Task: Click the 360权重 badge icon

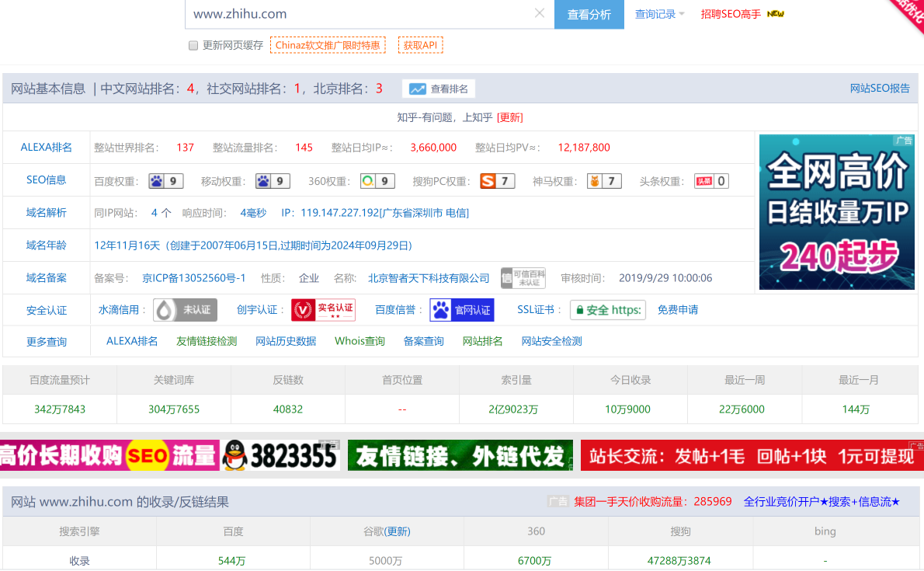Action: tap(377, 181)
